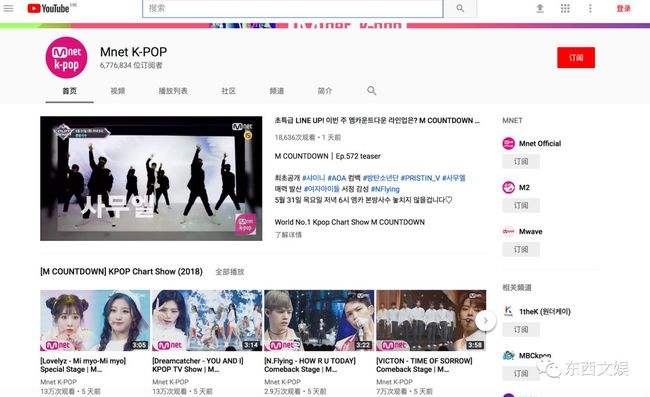This screenshot has width=650, height=397.
Task: Open the hamburger guide menu
Action: point(8,8)
